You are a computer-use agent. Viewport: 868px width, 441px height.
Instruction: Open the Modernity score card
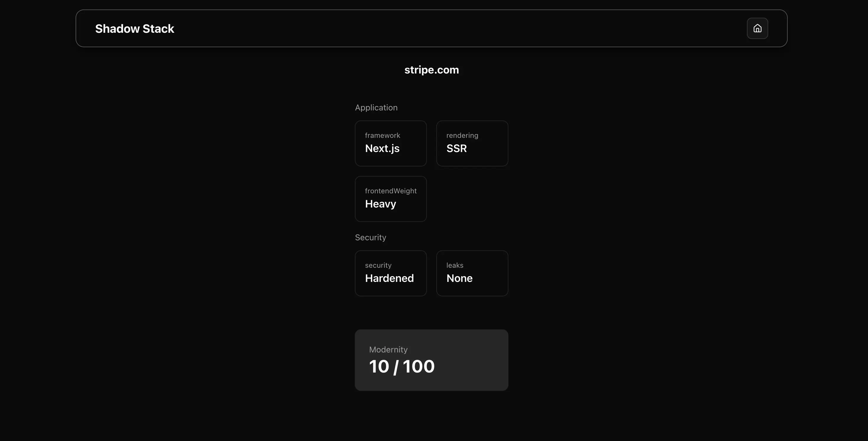pyautogui.click(x=432, y=360)
